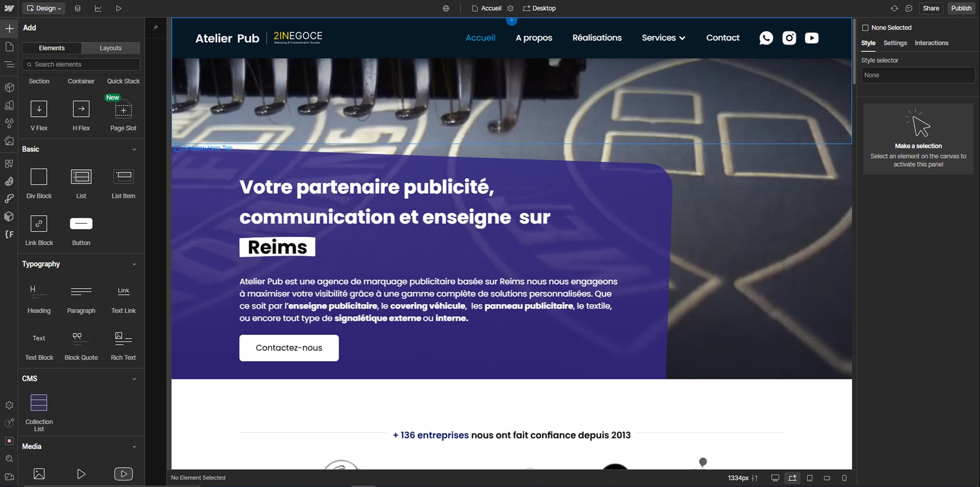Open Accueil page settings gear icon
Screen dimensions: 980x487
pyautogui.click(x=510, y=8)
